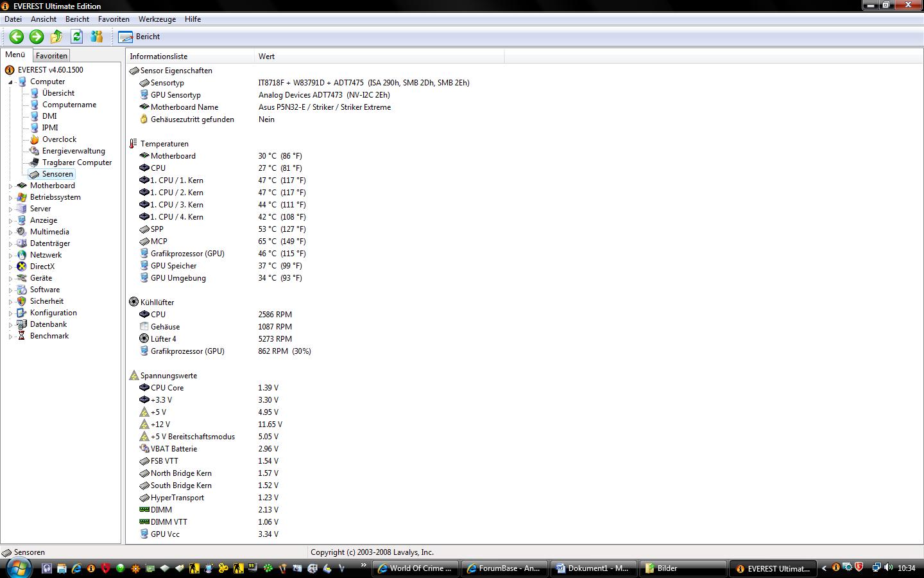Viewport: 924px width, 578px height.
Task: Expand the Anzeige tree node
Action: coord(10,221)
